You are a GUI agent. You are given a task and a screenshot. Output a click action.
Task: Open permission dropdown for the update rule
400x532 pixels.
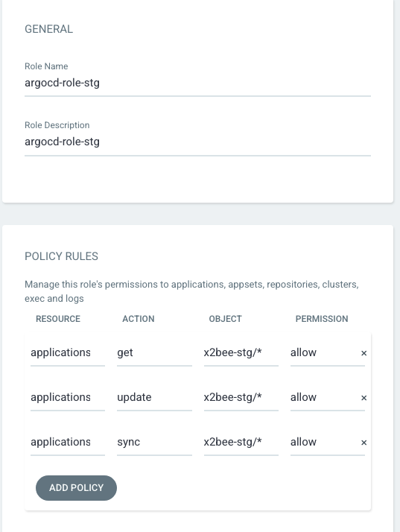[x=328, y=397]
